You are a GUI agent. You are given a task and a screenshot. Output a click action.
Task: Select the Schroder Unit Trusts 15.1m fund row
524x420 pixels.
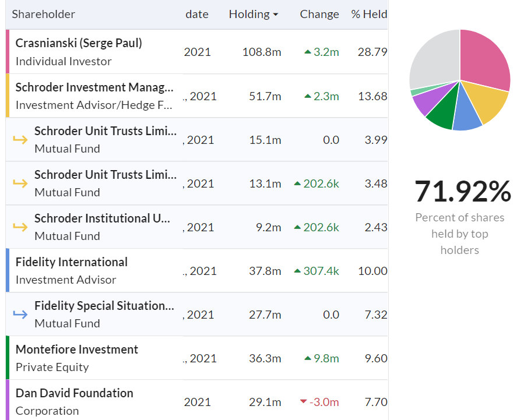click(196, 140)
